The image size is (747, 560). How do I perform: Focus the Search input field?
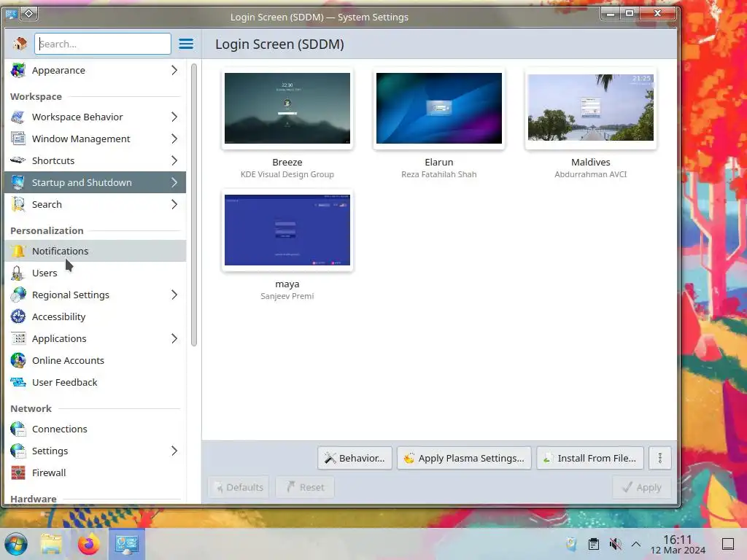(102, 44)
